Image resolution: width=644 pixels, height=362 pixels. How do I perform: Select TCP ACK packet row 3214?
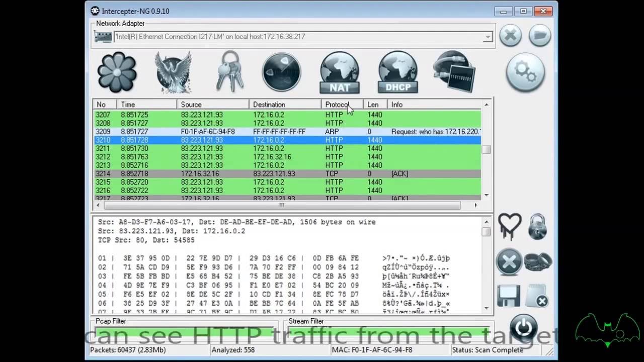pos(287,173)
